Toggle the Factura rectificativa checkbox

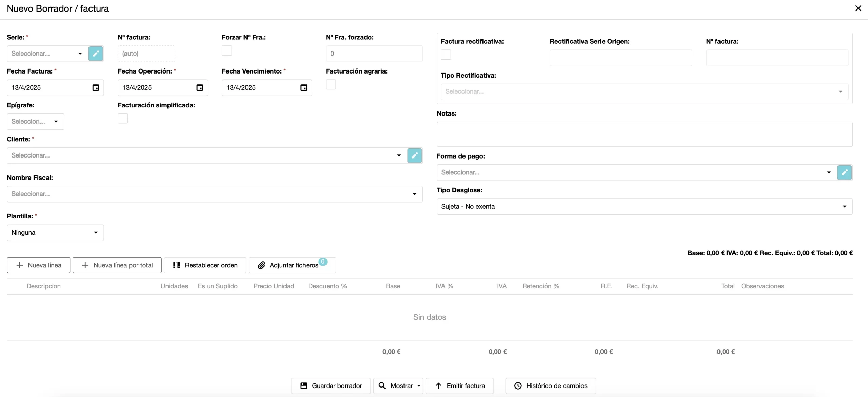446,55
